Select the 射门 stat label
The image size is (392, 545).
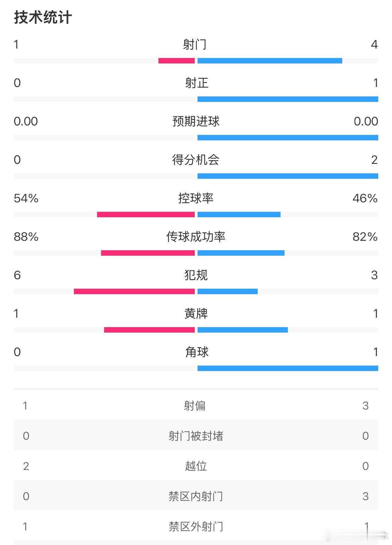click(x=195, y=45)
